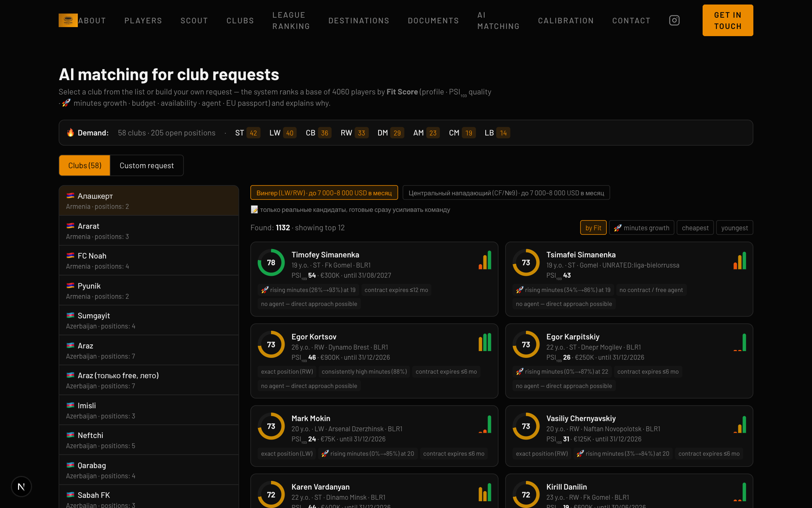Select the Ararat club
The width and height of the screenshot is (812, 508).
(x=149, y=231)
